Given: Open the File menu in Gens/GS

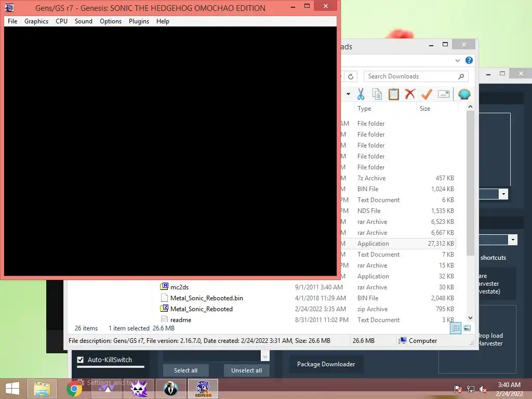Looking at the screenshot, I should pyautogui.click(x=12, y=21).
